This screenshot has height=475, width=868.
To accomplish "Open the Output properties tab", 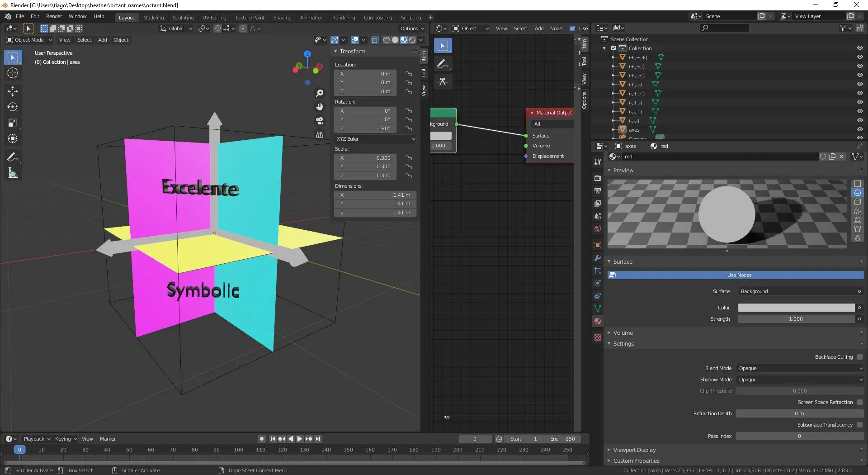I will [x=598, y=191].
